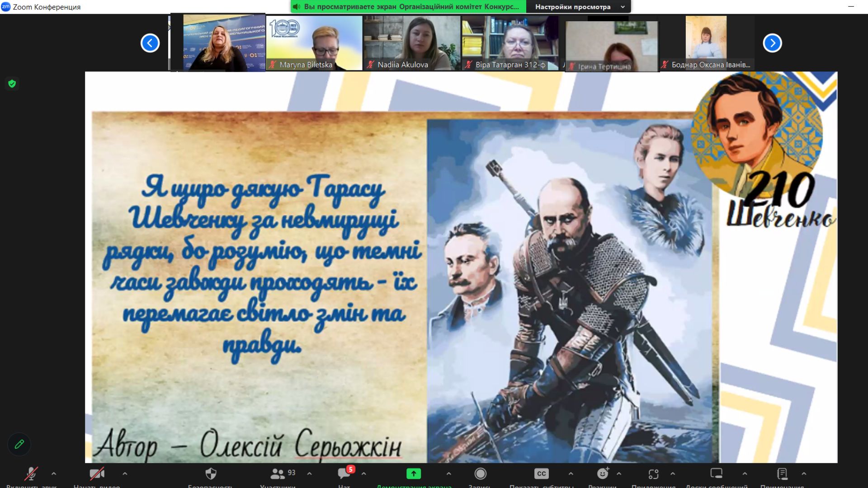Expand audio options arrow beside microphone
The width and height of the screenshot is (868, 488).
[x=54, y=474]
